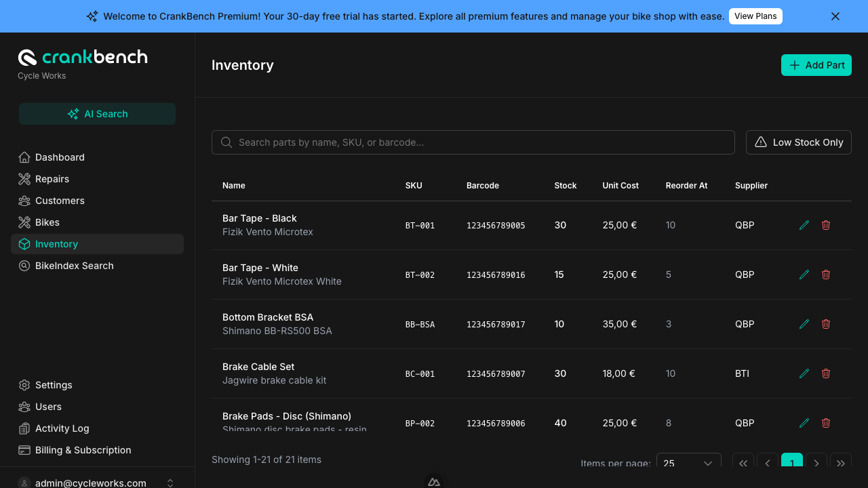Dismiss the premium trial banner

835,16
